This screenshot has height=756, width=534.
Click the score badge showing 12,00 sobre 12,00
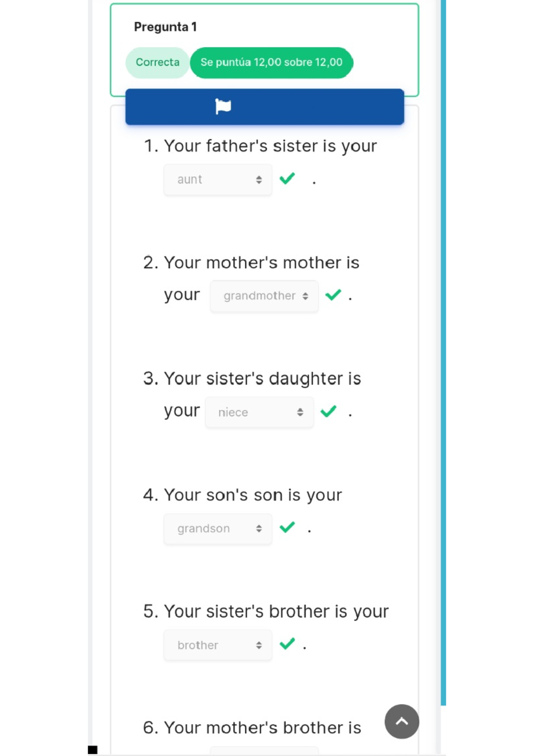coord(271,62)
